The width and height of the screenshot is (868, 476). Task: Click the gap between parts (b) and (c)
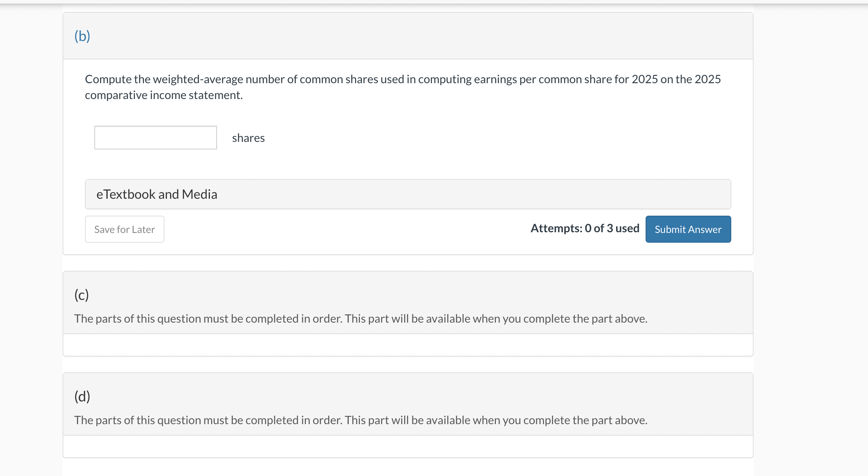click(408, 263)
